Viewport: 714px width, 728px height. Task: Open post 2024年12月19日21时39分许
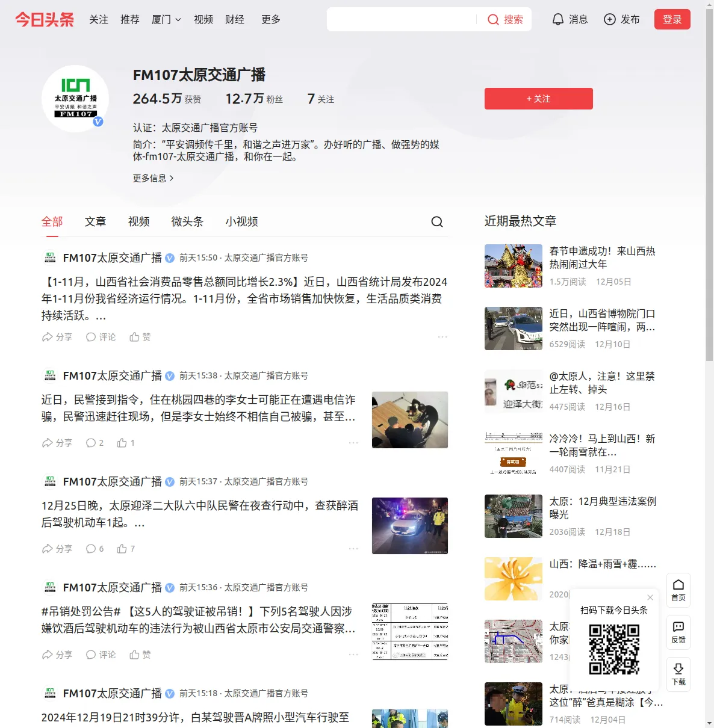(x=195, y=717)
